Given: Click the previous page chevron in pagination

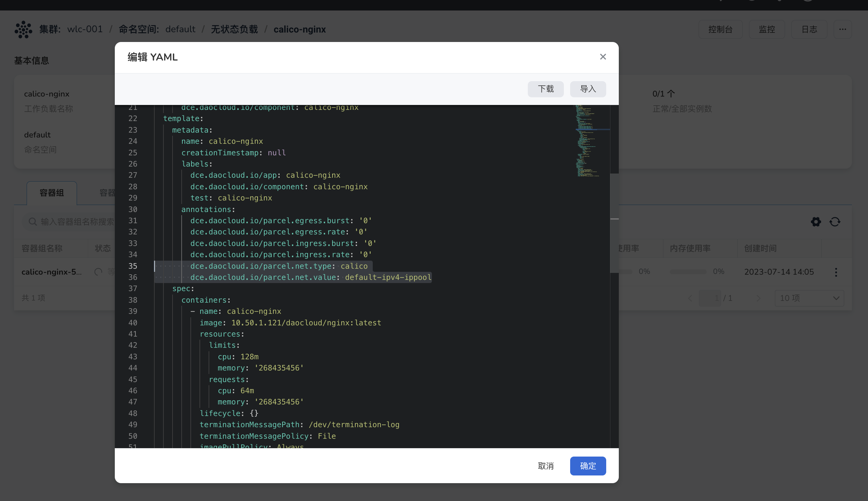Looking at the screenshot, I should pyautogui.click(x=690, y=298).
